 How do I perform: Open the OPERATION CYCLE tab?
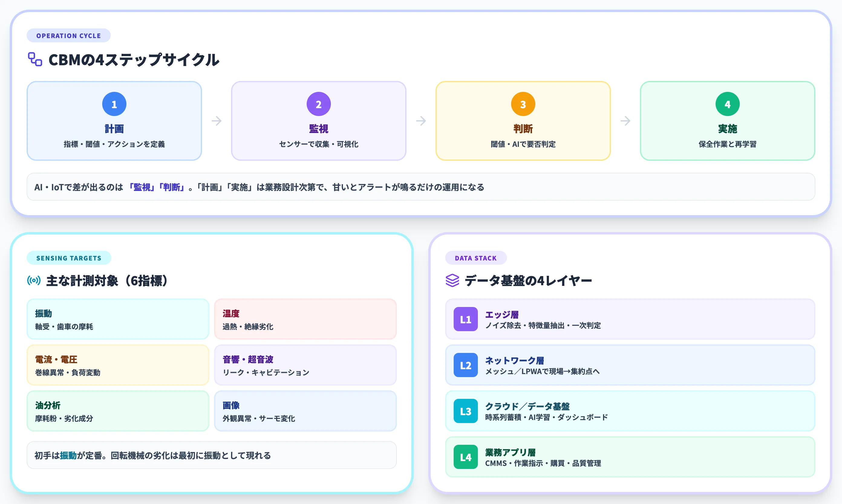point(69,35)
